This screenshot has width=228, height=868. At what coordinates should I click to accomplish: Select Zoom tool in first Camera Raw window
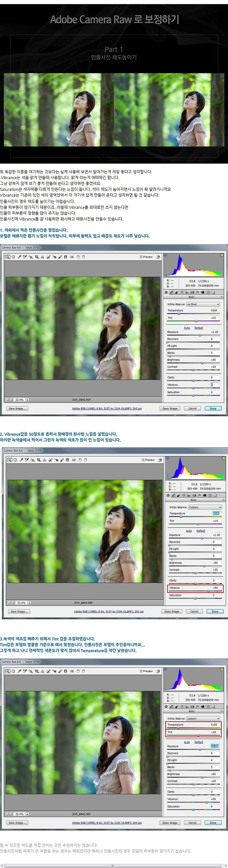7,257
